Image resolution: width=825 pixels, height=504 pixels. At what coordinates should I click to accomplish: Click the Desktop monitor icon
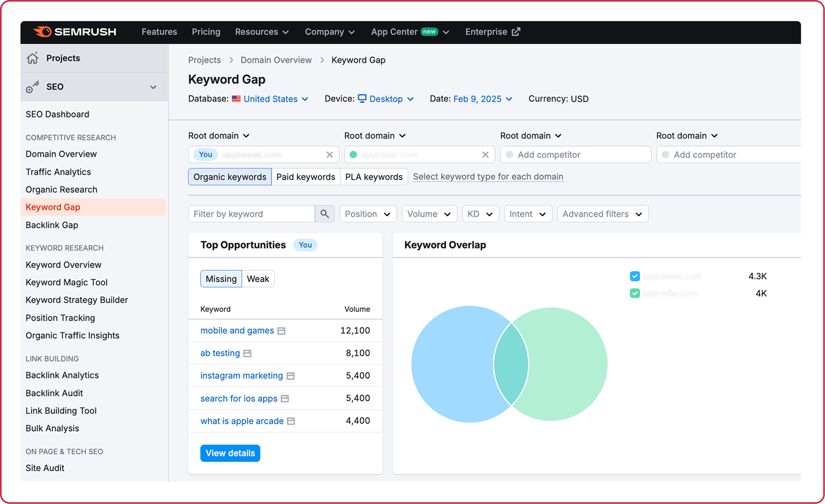[x=362, y=98]
